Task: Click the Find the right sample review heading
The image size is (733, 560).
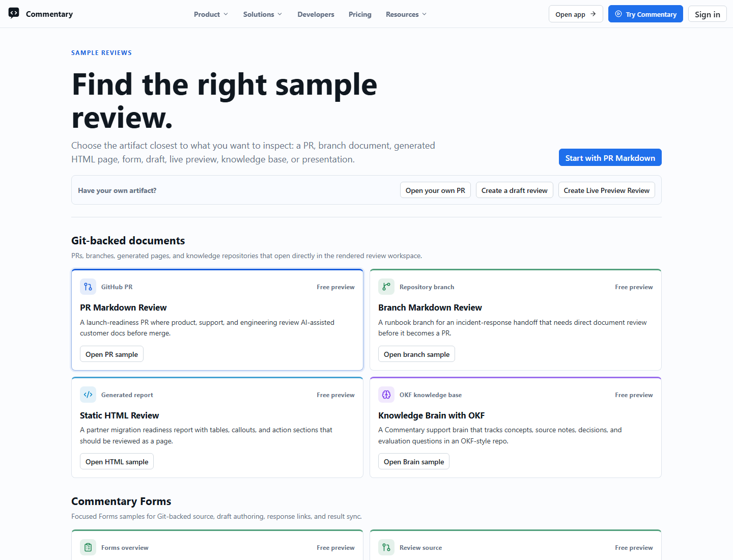Action: pos(224,101)
